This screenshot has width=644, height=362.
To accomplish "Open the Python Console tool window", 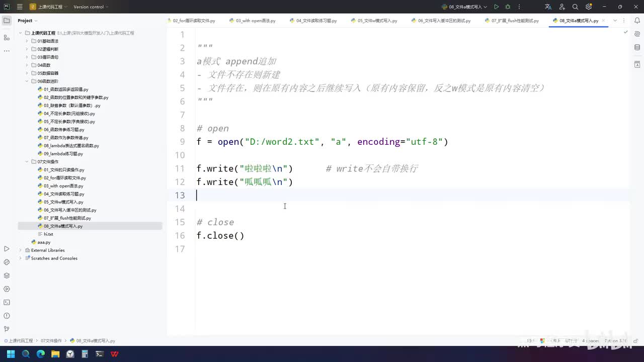I will (x=7, y=262).
